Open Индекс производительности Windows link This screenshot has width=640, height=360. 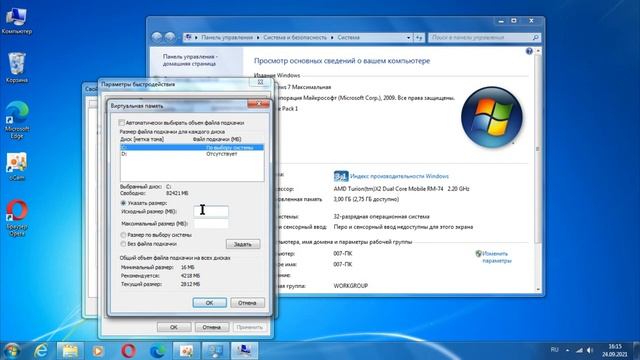coord(399,176)
